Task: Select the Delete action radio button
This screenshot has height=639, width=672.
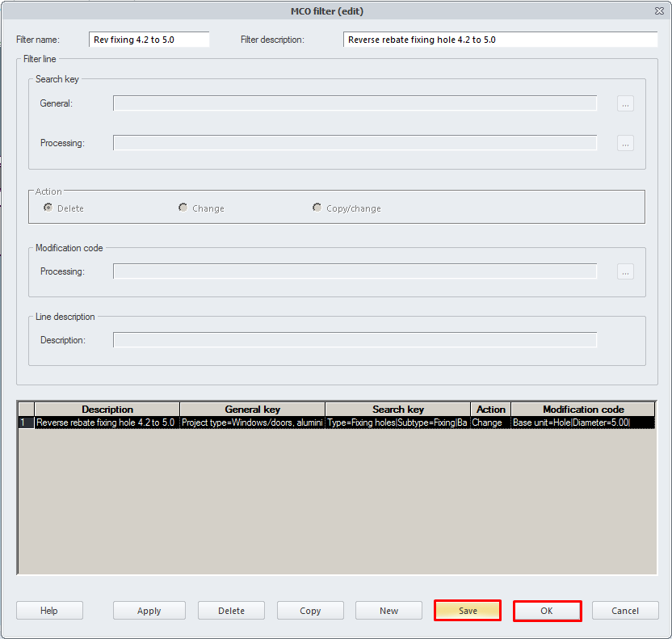Action: (x=49, y=208)
